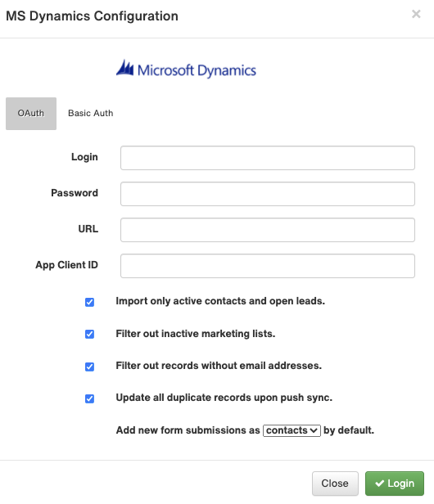Switch to the Basic Auth tab
This screenshot has height=504, width=434.
90,114
